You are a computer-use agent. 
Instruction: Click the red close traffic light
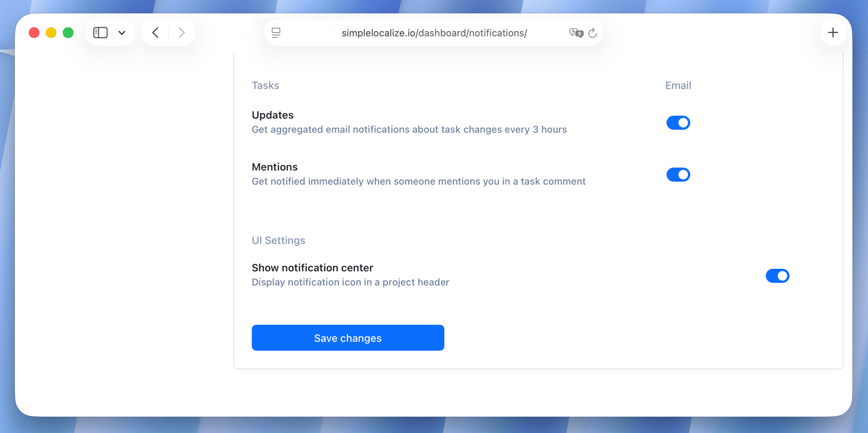(x=34, y=32)
